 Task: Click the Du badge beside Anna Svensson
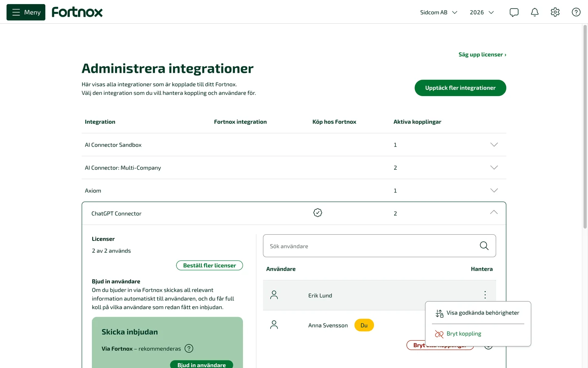click(x=364, y=325)
